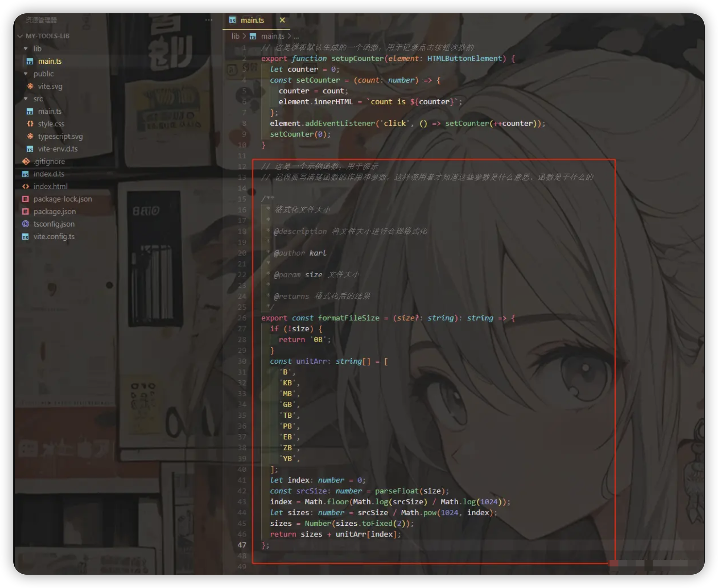Viewport: 718px width, 588px height.
Task: Collapse the public folder arrow
Action: (x=26, y=74)
